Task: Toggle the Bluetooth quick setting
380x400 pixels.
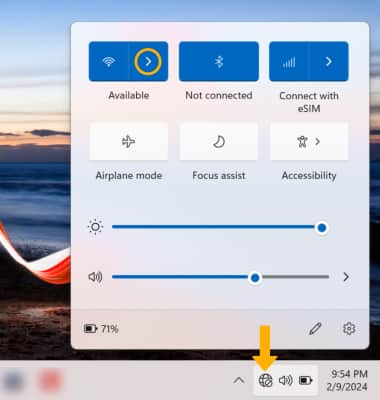Action: click(219, 61)
